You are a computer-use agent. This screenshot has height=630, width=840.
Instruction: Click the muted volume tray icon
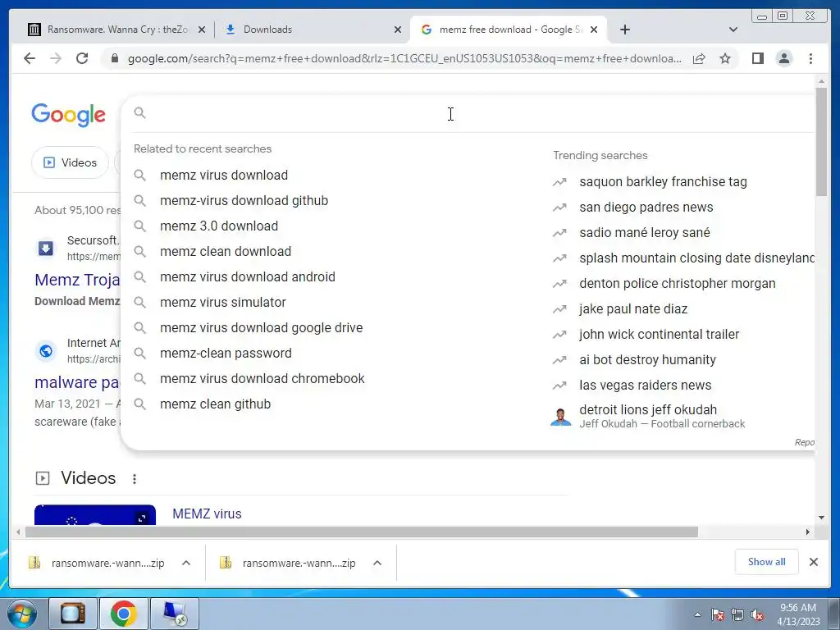(757, 614)
